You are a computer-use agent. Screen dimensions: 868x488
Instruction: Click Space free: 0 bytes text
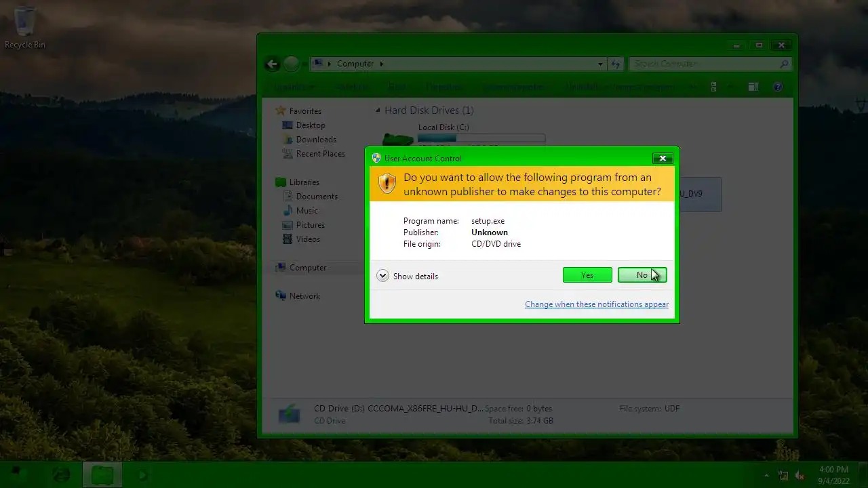[x=518, y=409]
